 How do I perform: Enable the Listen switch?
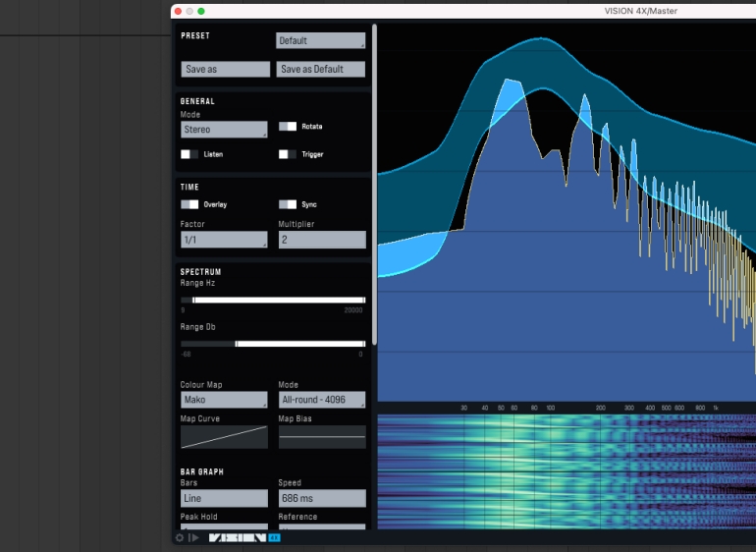pos(189,154)
